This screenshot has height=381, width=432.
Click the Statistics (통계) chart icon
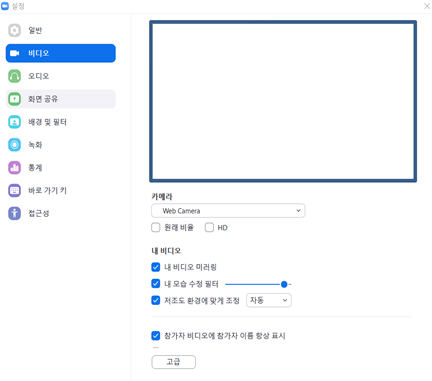pos(14,168)
